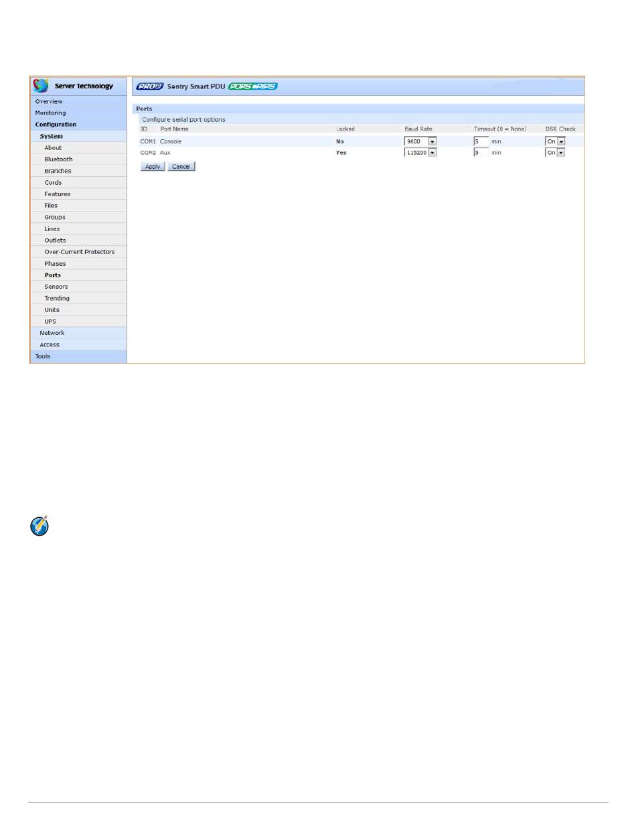Open the Branches page
The height and width of the screenshot is (840, 636).
click(78, 171)
